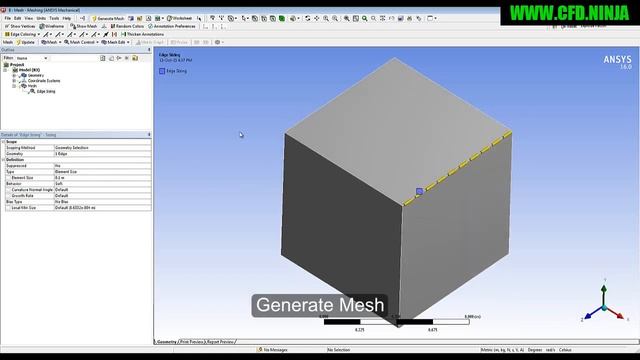Viewport: 640px width, 360px height.
Task: Select the Vertex selection filter icon
Action: point(254,18)
